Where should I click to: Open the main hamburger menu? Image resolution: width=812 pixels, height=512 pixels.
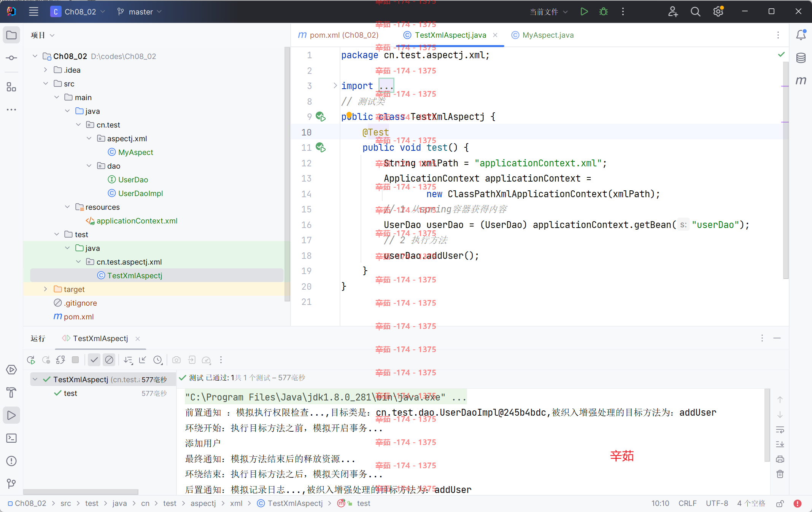click(33, 12)
